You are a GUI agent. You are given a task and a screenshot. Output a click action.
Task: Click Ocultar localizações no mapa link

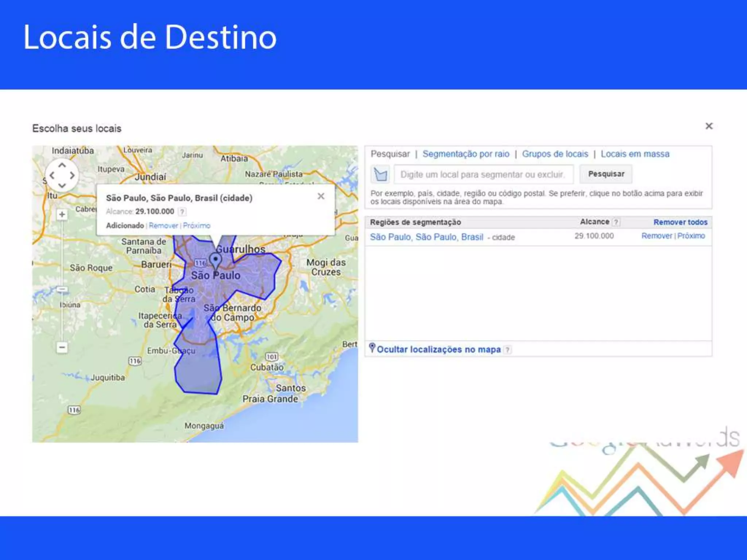pos(439,349)
